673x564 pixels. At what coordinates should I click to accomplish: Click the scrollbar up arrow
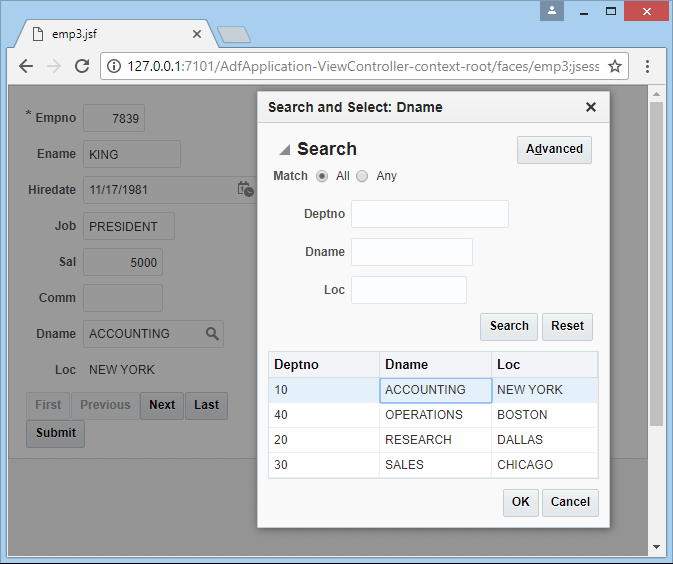(656, 94)
